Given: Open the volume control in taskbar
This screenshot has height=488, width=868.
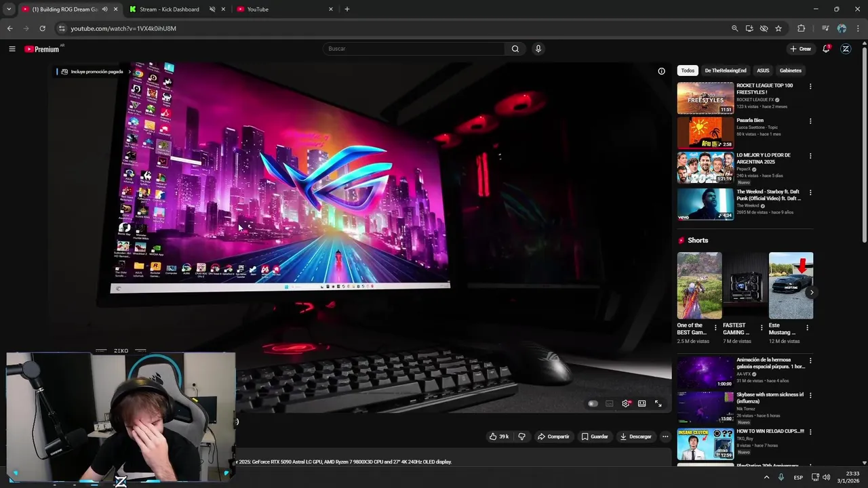Looking at the screenshot, I should [826, 477].
